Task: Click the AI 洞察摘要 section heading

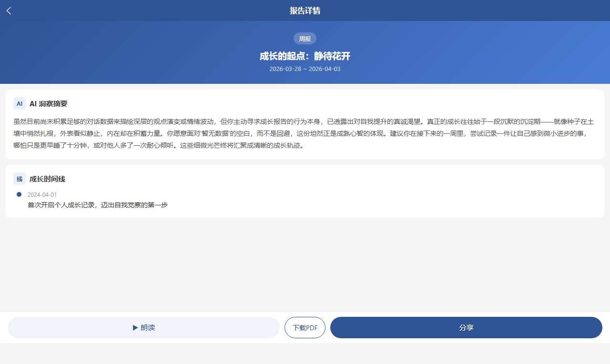Action: click(x=49, y=103)
